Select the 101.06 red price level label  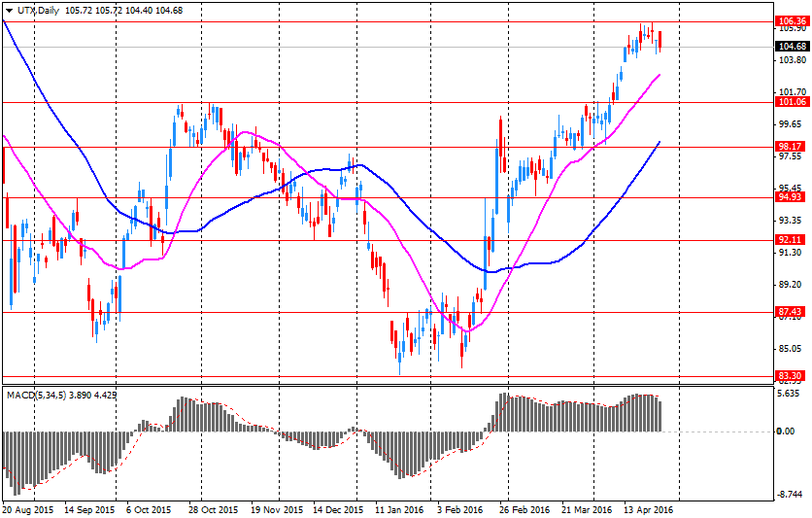pyautogui.click(x=793, y=101)
